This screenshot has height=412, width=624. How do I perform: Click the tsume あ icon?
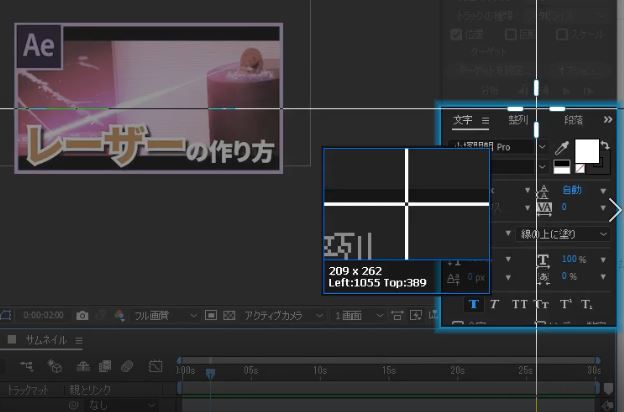click(x=543, y=277)
